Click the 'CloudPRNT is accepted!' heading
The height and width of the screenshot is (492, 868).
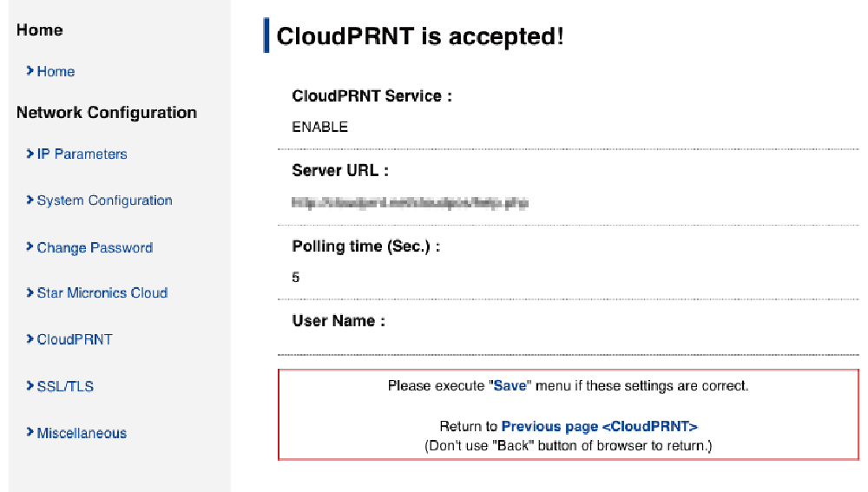(420, 36)
